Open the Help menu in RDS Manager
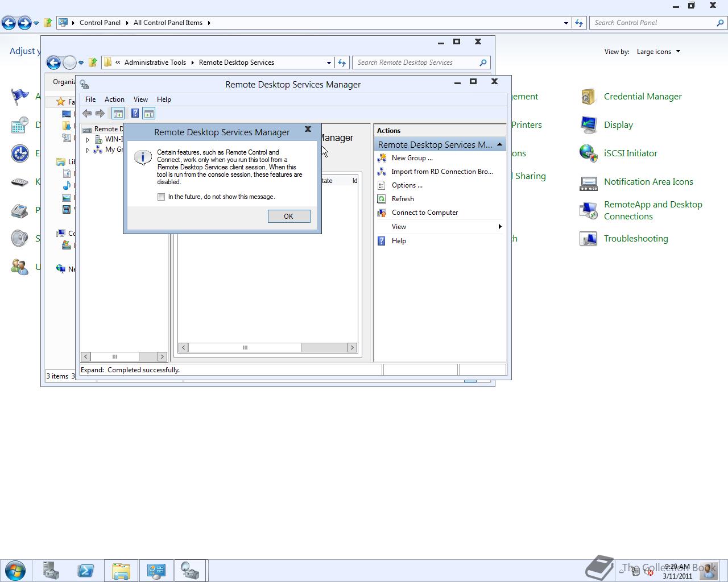This screenshot has height=582, width=728. coord(164,99)
